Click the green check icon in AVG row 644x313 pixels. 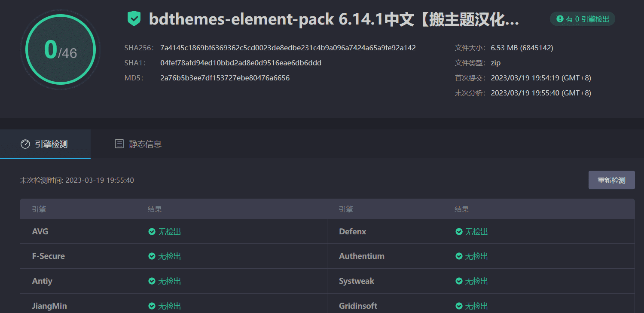click(x=152, y=232)
